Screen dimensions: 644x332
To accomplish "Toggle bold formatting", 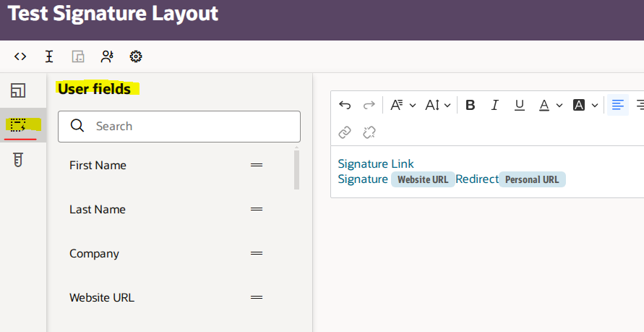I will click(x=471, y=105).
